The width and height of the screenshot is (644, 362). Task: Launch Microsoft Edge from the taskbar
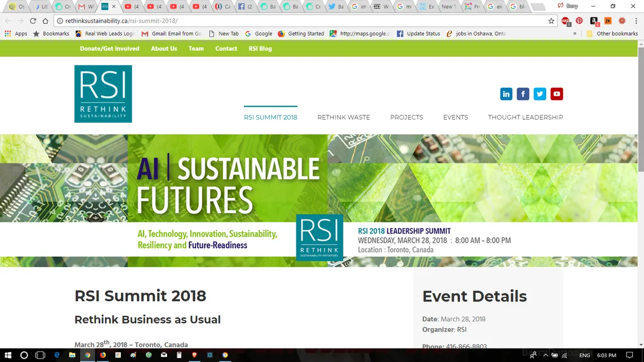[x=57, y=355]
